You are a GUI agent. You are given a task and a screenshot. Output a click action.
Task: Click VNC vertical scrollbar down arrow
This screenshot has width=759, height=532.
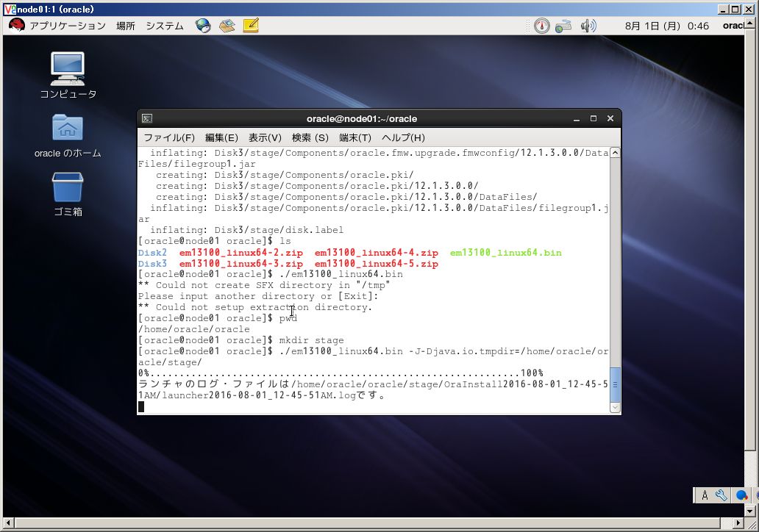[749, 511]
